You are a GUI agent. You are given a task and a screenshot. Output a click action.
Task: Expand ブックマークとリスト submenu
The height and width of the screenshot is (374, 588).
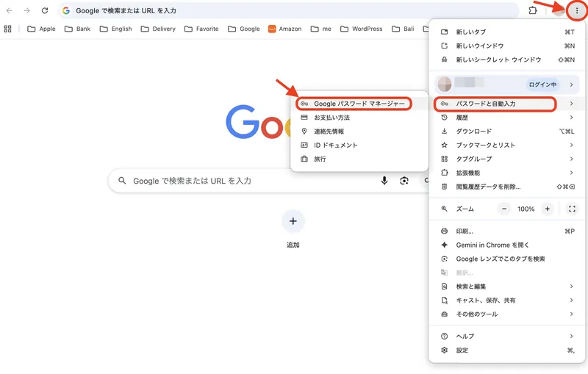pos(507,145)
